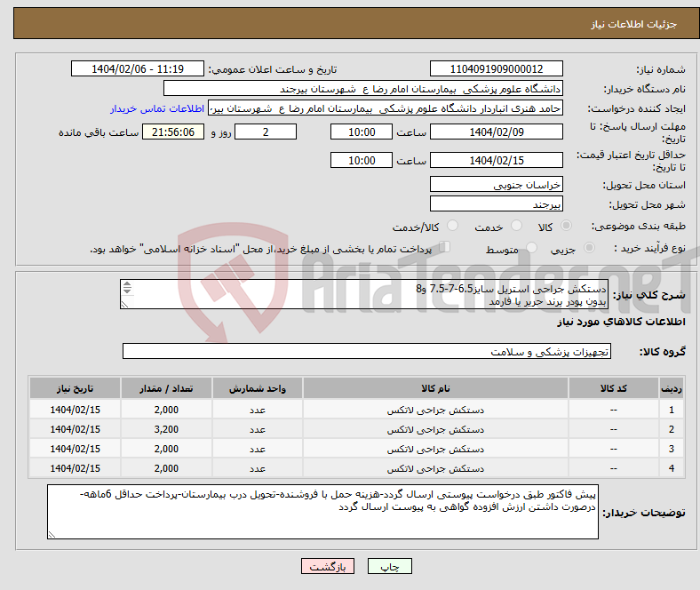The height and width of the screenshot is (590, 700).
Task: Toggle the Islamic treasury payment checkbox
Action: (445, 246)
